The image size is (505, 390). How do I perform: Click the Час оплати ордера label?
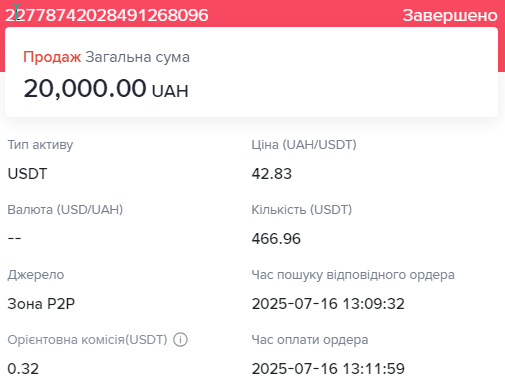[x=310, y=340]
